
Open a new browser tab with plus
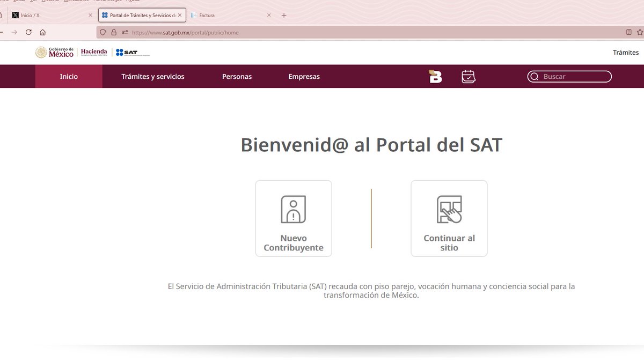(x=284, y=16)
